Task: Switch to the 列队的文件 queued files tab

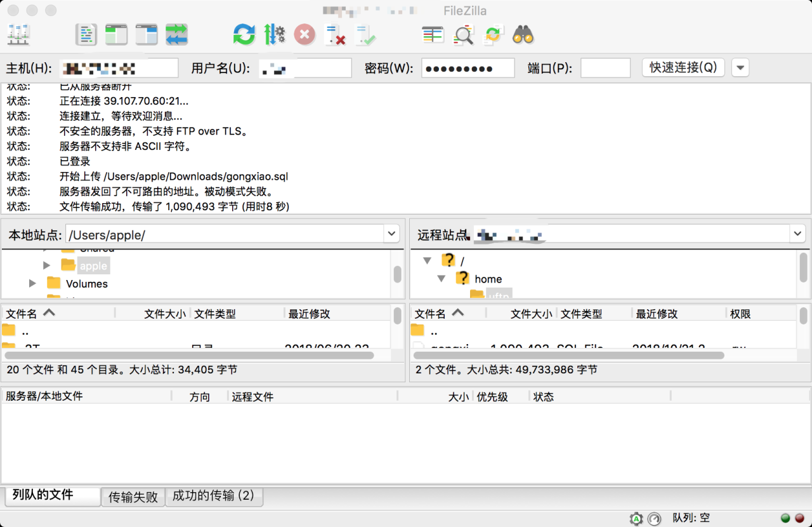Action: click(51, 496)
